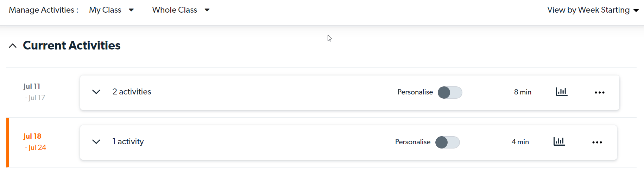Open bar chart report for Jul 11 week

(562, 92)
